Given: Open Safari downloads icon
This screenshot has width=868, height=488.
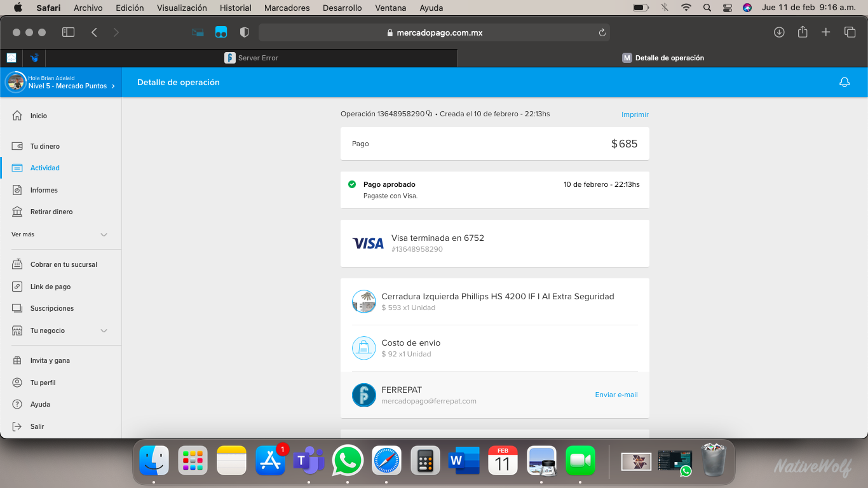Looking at the screenshot, I should coord(779,32).
